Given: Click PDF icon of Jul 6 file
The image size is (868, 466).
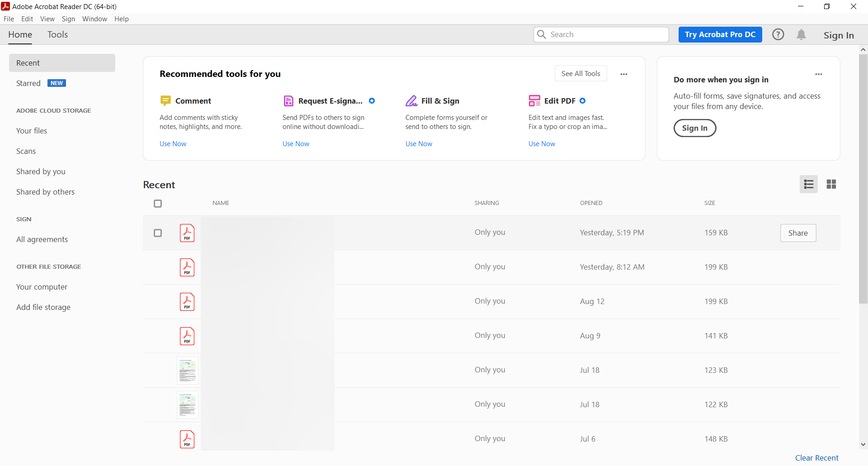Looking at the screenshot, I should pyautogui.click(x=187, y=439).
